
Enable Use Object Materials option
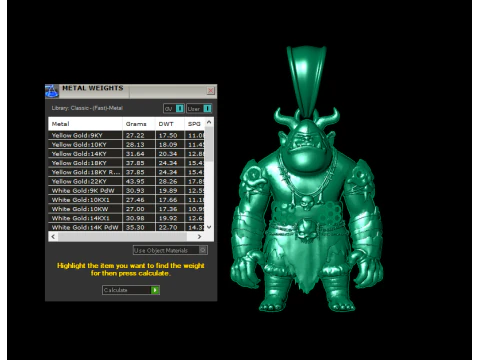[x=170, y=250]
